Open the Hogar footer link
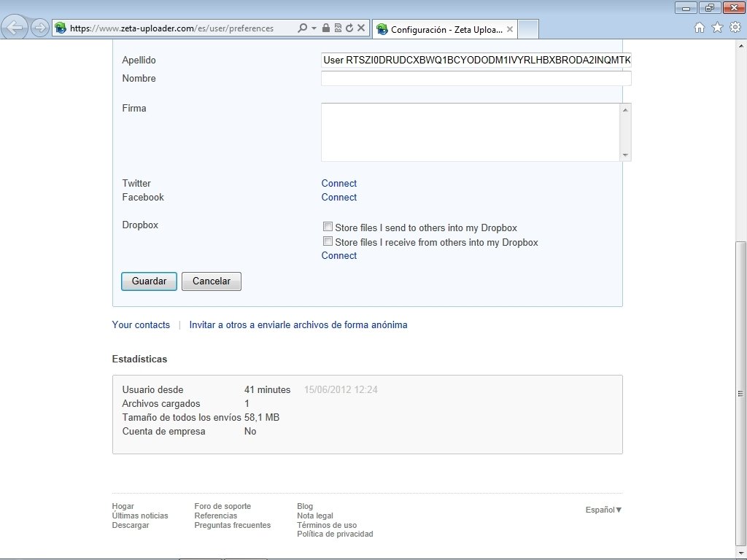 pos(123,506)
